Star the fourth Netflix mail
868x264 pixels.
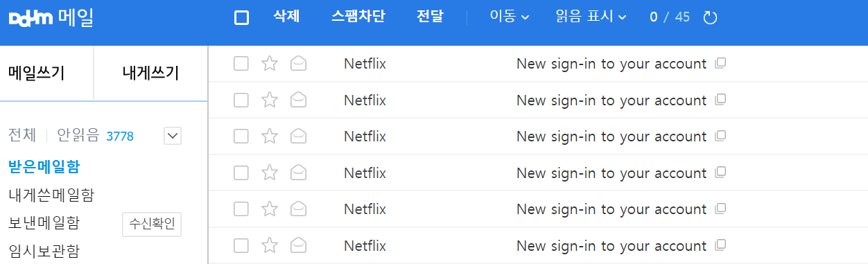click(x=270, y=173)
